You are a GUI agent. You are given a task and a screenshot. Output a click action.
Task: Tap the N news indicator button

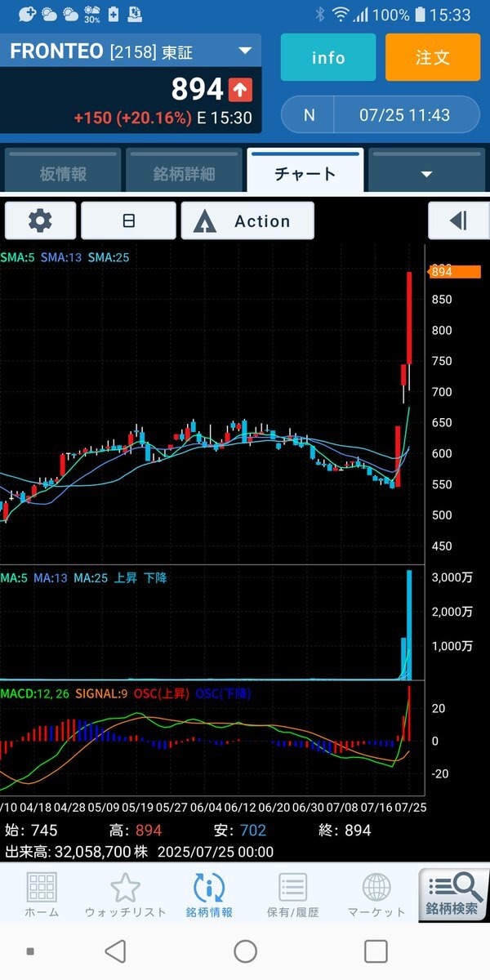309,114
